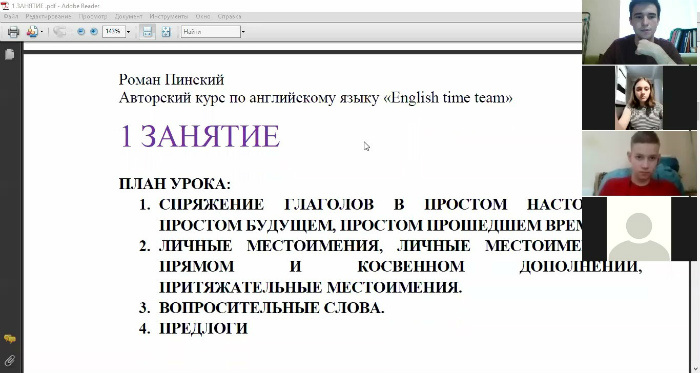This screenshot has height=373, width=700.
Task: Select participant tile with blank avatar
Action: 639,229
